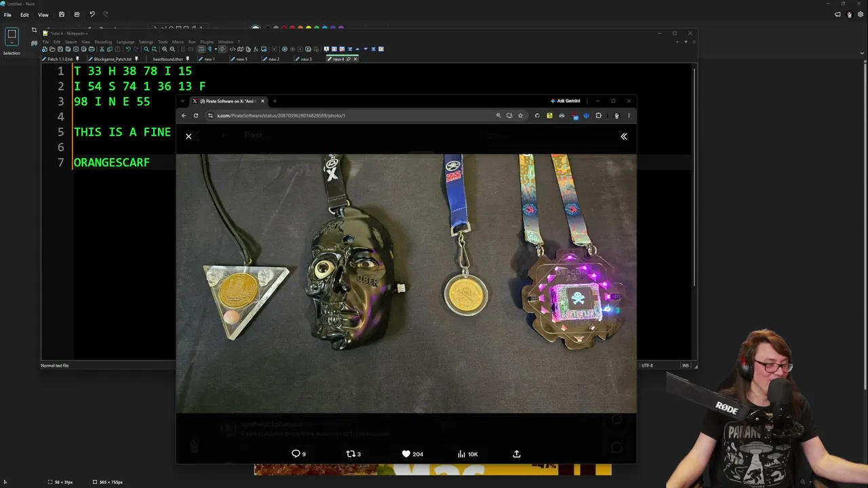Open the File menu in Paint

[7, 14]
